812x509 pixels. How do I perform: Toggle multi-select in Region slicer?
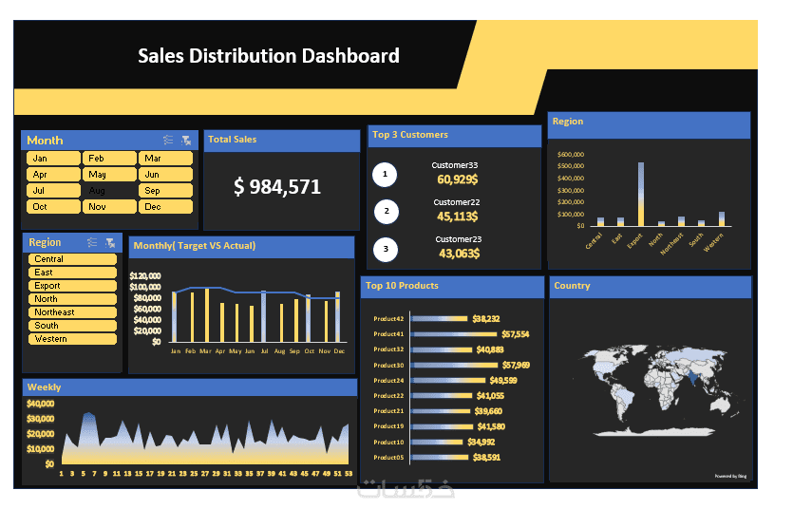click(92, 242)
